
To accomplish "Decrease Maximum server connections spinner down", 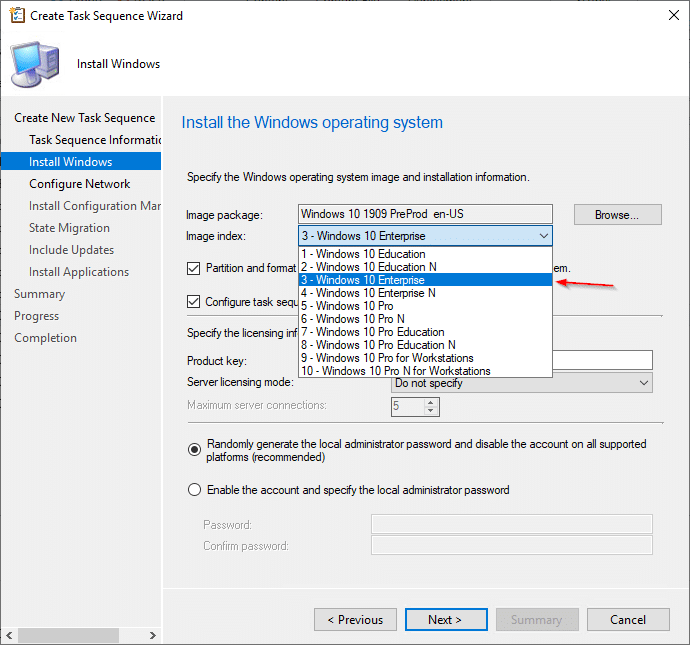I will 431,411.
